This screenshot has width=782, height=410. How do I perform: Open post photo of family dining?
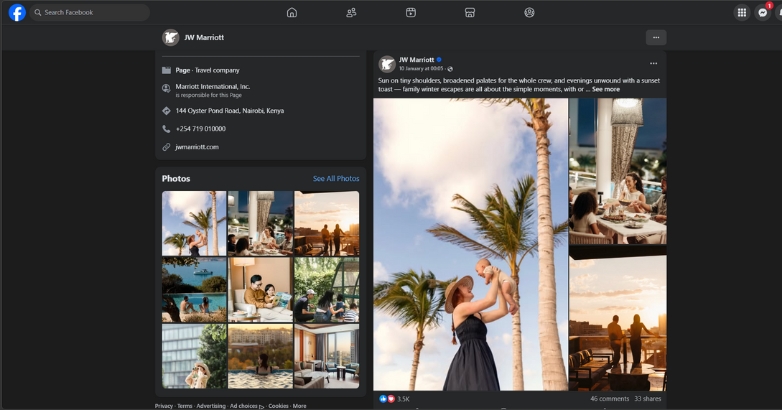[x=617, y=171]
